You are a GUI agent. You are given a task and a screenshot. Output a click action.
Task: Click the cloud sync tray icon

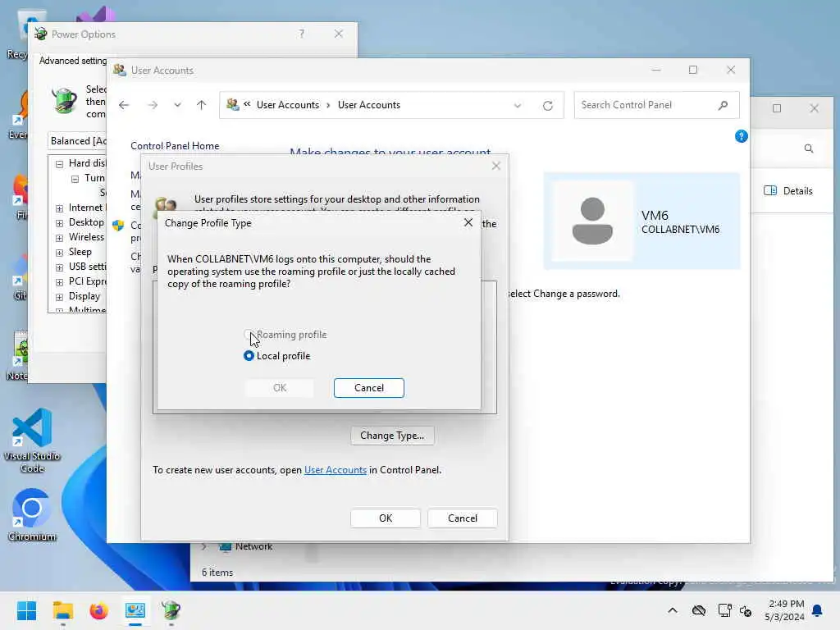click(x=699, y=610)
